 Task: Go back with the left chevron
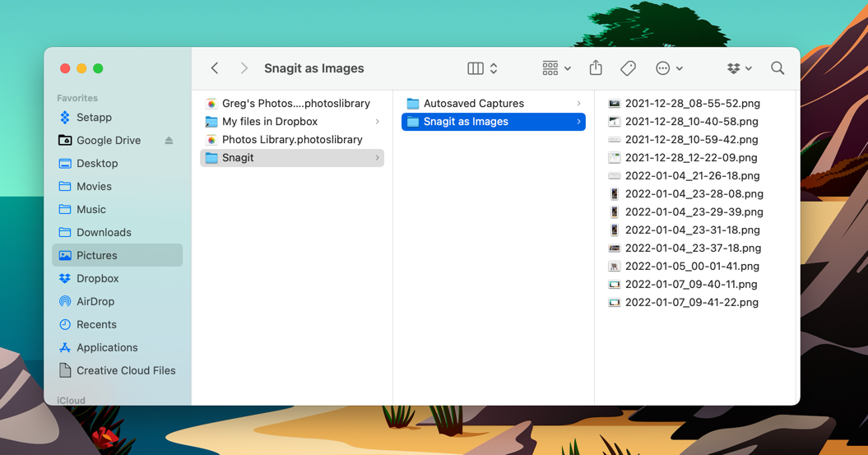(215, 68)
